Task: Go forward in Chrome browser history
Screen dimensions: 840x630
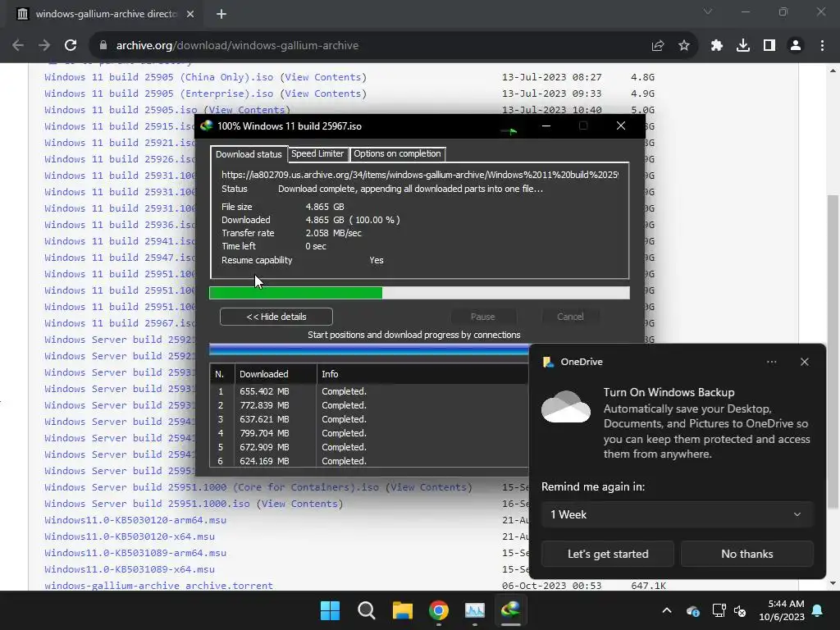Action: (44, 46)
